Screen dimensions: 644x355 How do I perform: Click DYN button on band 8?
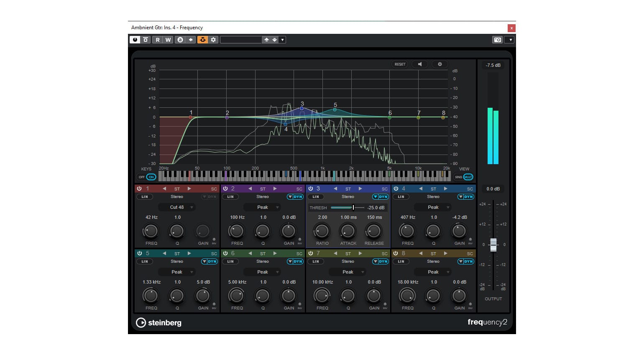click(x=466, y=261)
